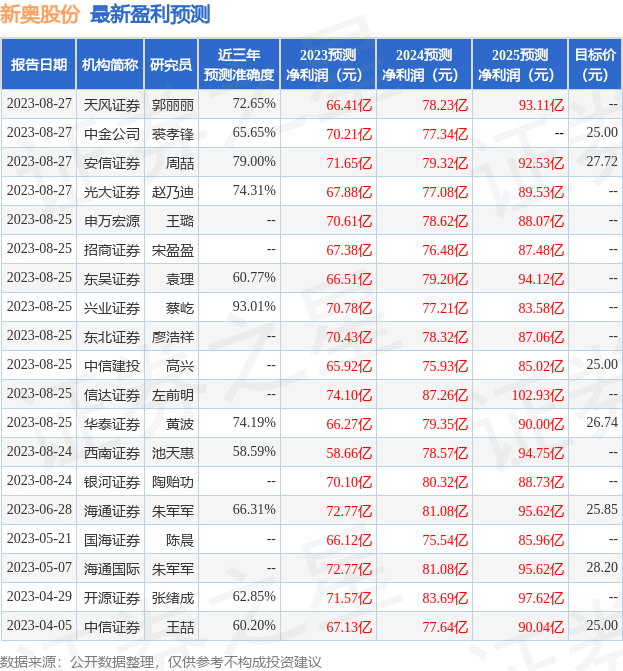Click 83.58亿 forecast for 兴业证券

[541, 309]
